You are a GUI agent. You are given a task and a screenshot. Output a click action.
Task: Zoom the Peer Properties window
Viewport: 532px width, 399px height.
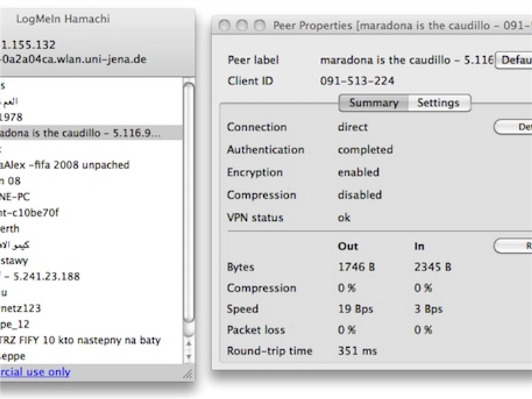click(x=260, y=25)
